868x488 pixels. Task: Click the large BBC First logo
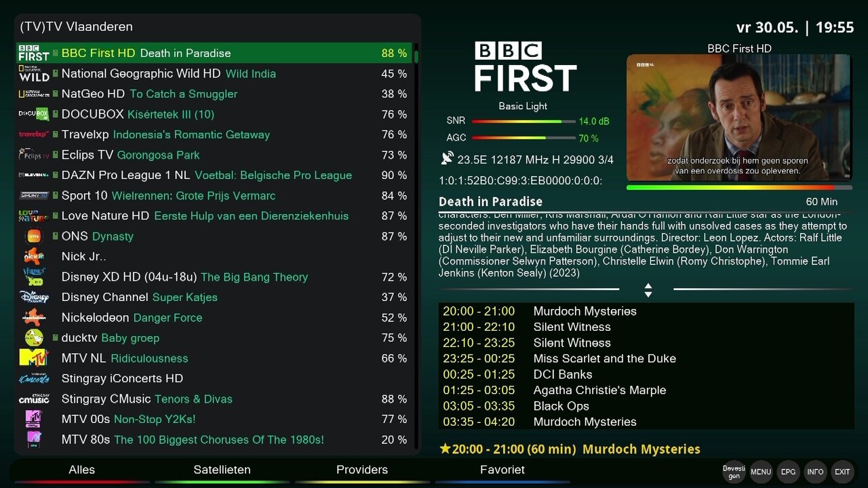pyautogui.click(x=526, y=66)
